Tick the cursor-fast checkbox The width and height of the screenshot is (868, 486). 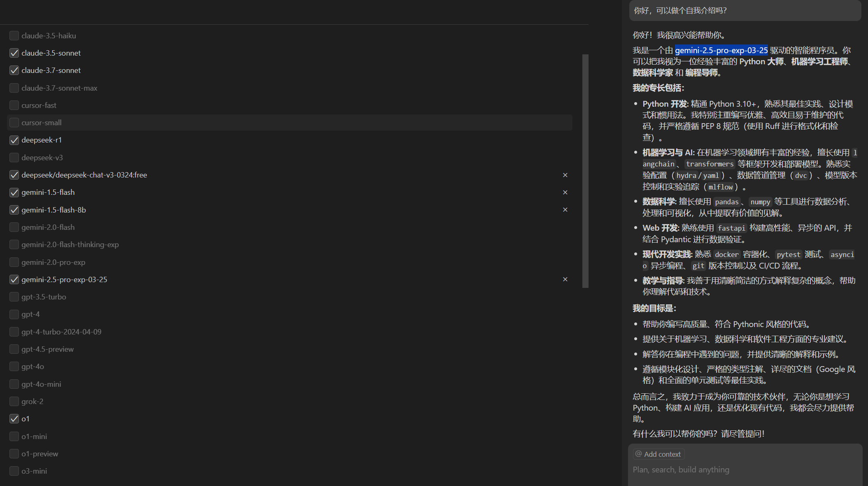pyautogui.click(x=14, y=105)
